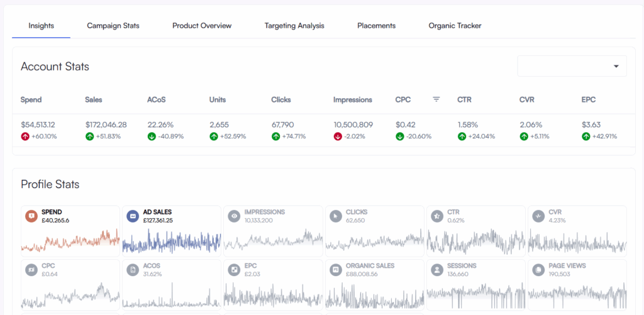Viewport: 644px width, 315px height.
Task: Click the Impressions eye icon
Action: pyautogui.click(x=234, y=216)
